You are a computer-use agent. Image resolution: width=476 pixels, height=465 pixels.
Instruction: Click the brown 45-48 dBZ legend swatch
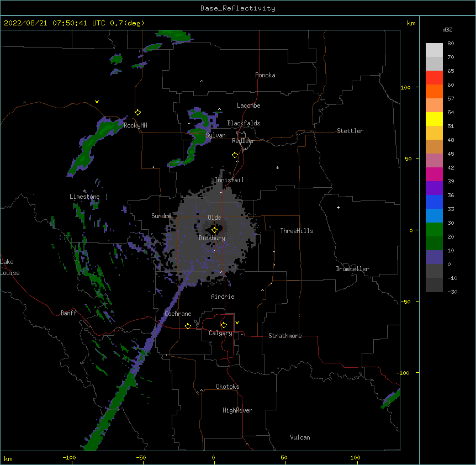434,146
